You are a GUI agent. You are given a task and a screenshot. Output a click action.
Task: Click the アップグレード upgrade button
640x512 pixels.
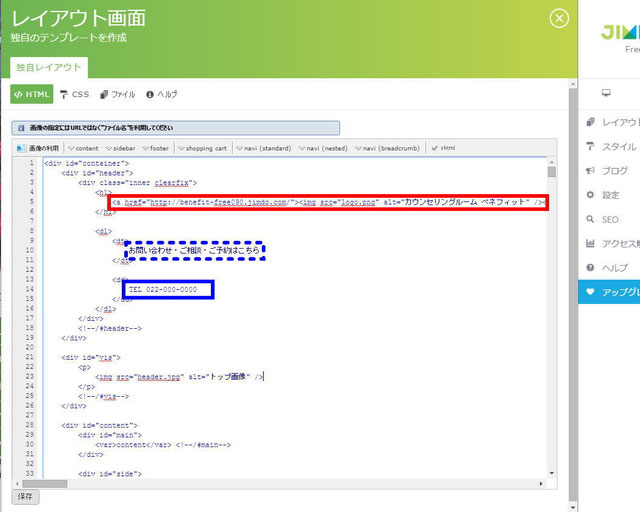pyautogui.click(x=610, y=292)
